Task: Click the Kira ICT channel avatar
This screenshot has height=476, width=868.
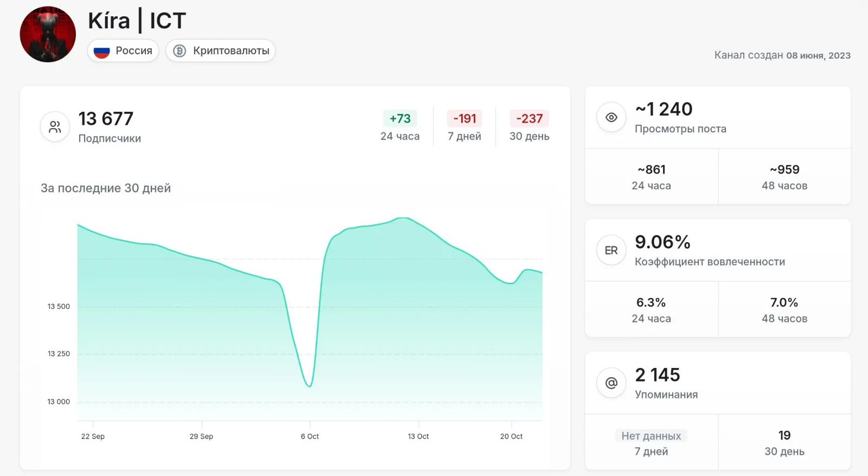Action: [x=48, y=34]
